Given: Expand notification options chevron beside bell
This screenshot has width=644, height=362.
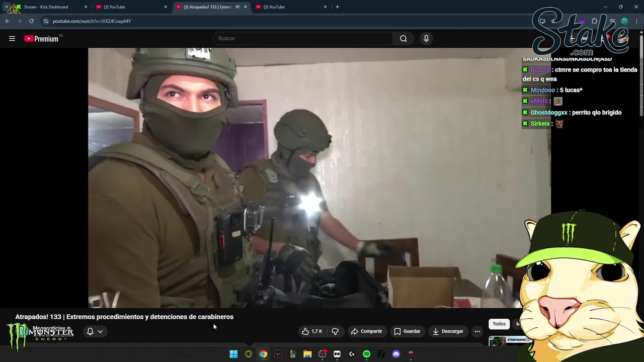Looking at the screenshot, I should [100, 331].
